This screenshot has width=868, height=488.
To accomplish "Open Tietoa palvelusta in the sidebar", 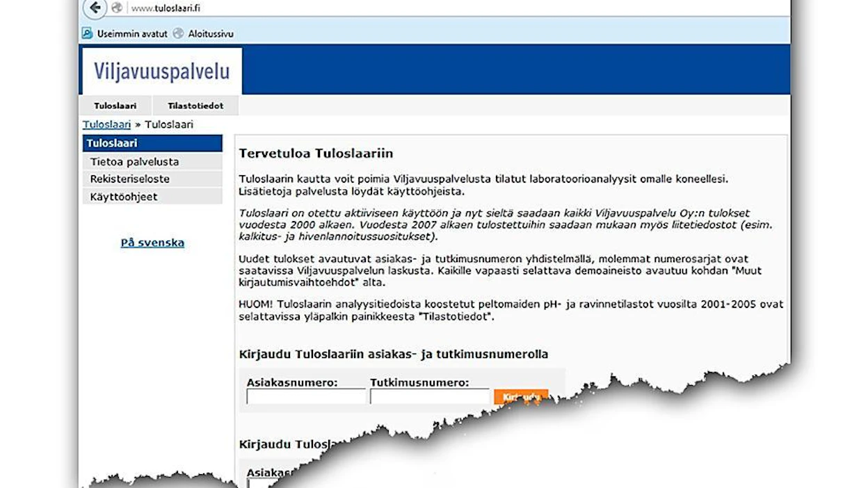I will (152, 161).
